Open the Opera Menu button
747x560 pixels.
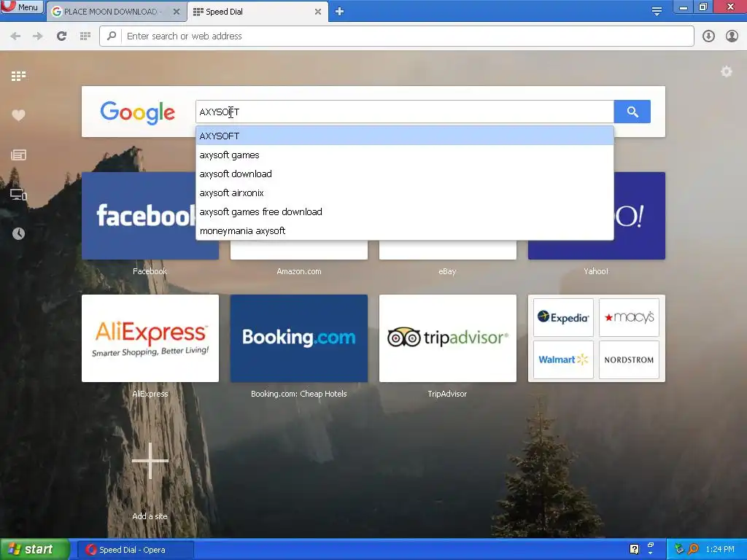[22, 7]
